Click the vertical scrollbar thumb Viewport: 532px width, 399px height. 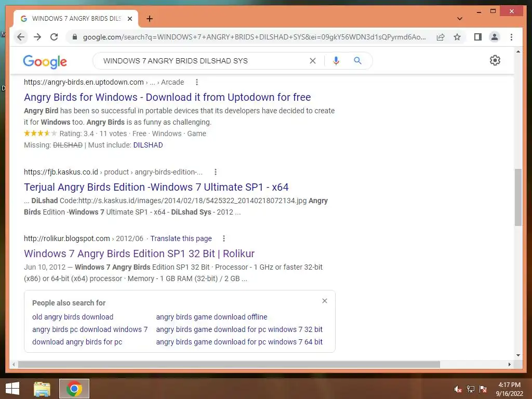tap(518, 197)
